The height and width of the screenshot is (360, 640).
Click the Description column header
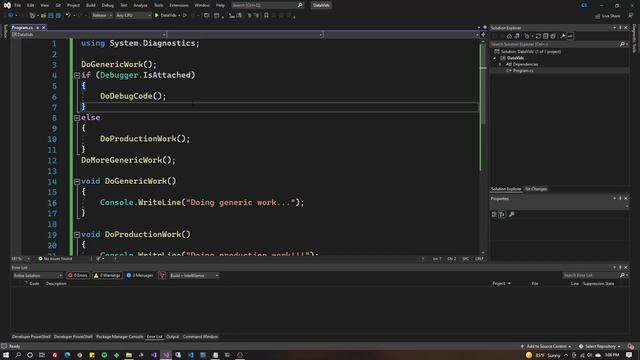(x=56, y=284)
